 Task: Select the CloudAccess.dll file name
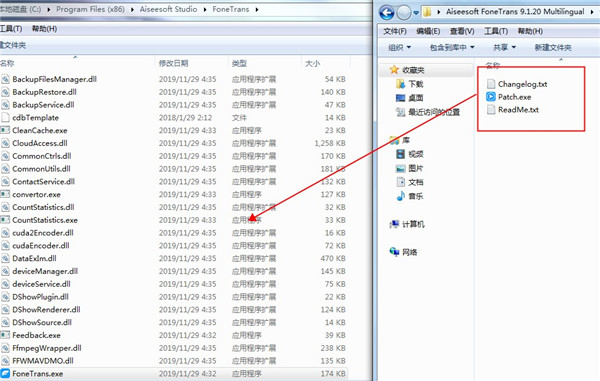click(40, 143)
